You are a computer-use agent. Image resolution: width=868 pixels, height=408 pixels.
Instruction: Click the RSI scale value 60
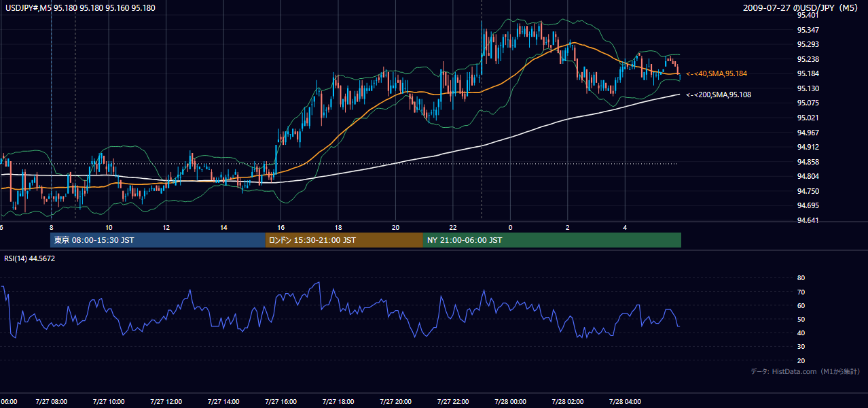(x=801, y=305)
